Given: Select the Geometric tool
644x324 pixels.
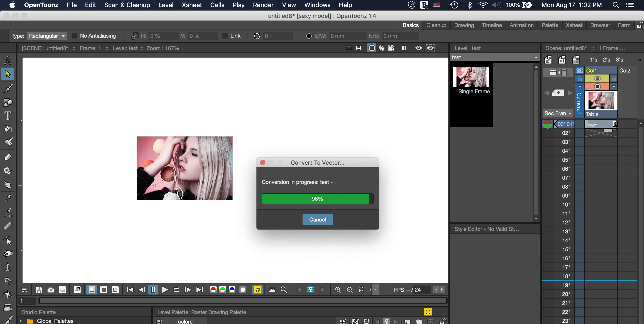Looking at the screenshot, I should [8, 102].
